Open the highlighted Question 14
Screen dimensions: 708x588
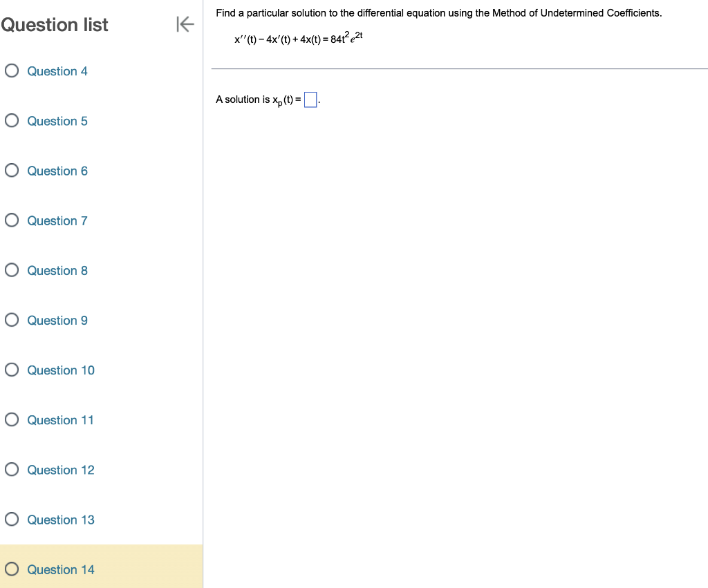click(61, 569)
